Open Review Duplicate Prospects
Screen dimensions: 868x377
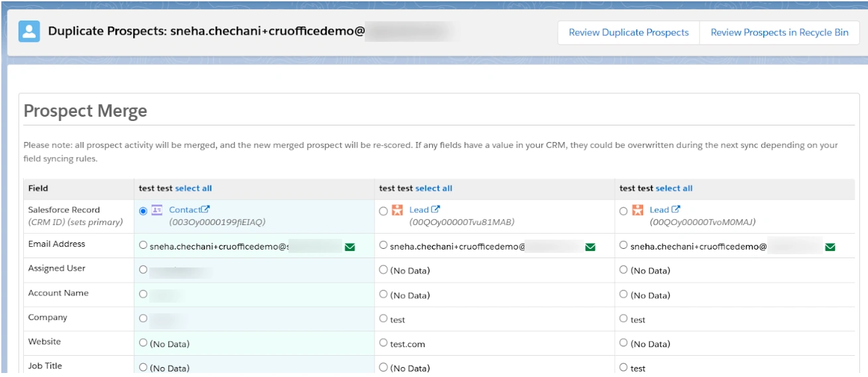coord(629,33)
